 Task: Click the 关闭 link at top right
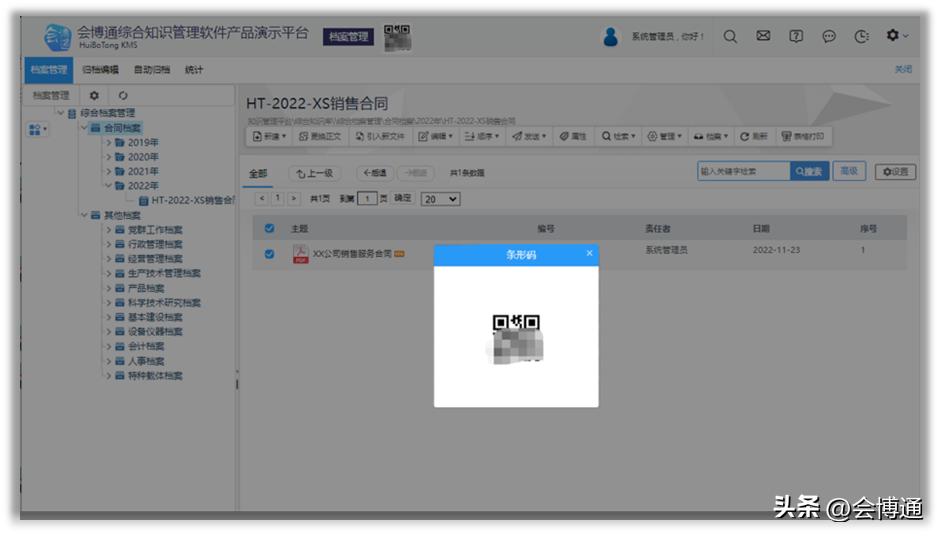click(x=903, y=69)
